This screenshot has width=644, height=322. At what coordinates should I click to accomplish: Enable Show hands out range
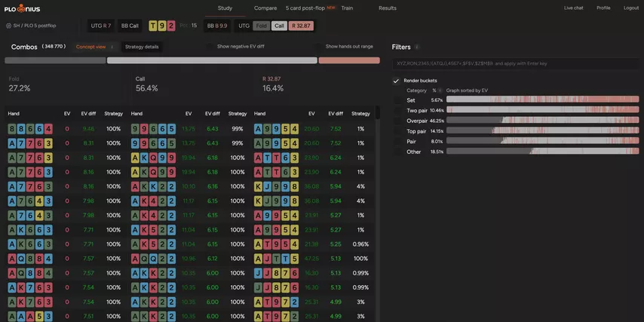(x=318, y=47)
